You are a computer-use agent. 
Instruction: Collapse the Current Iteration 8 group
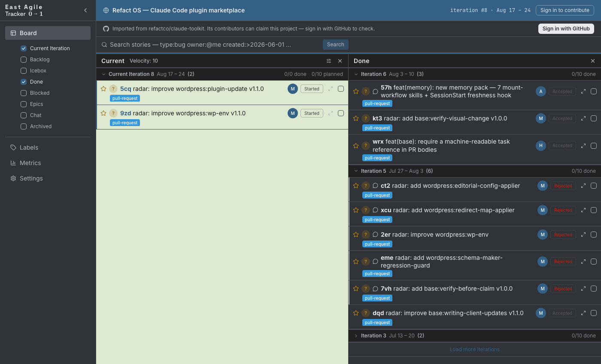coord(103,74)
